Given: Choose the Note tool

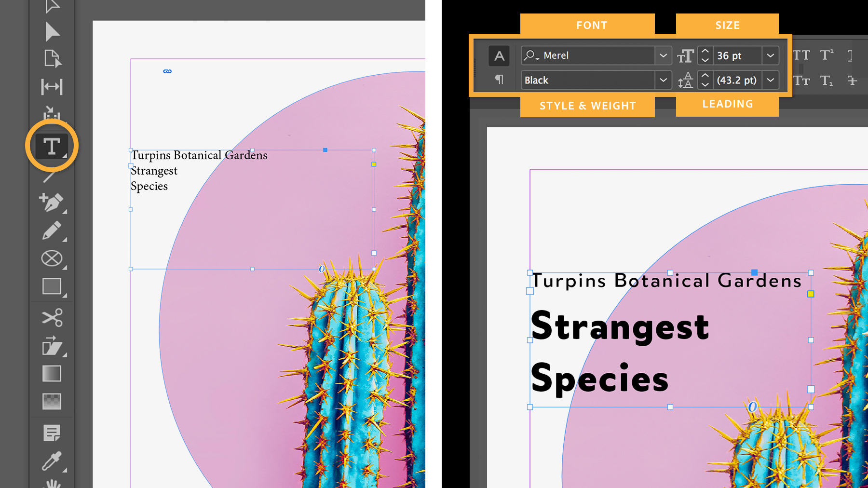Looking at the screenshot, I should (52, 433).
